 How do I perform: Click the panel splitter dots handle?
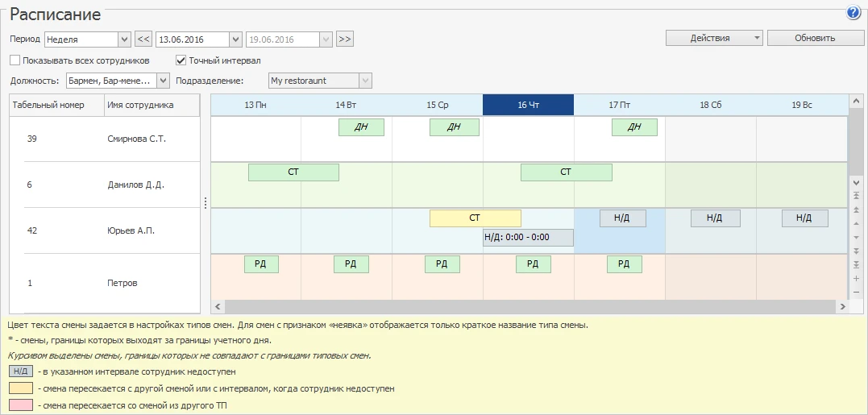click(205, 202)
